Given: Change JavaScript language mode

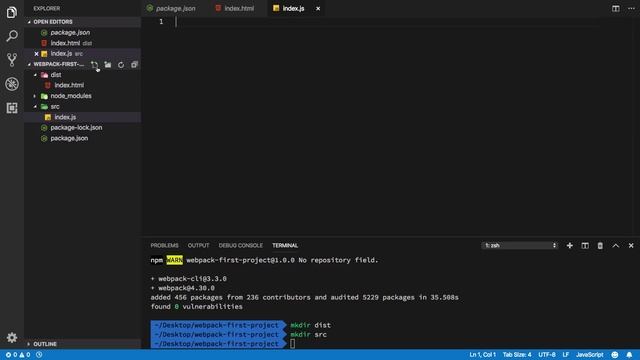Looking at the screenshot, I should coord(589,355).
